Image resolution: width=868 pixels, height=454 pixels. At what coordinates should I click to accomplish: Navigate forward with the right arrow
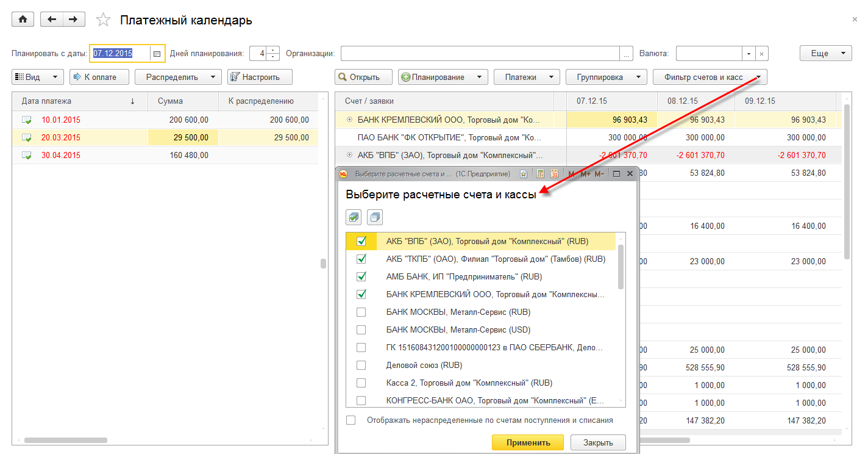point(73,20)
